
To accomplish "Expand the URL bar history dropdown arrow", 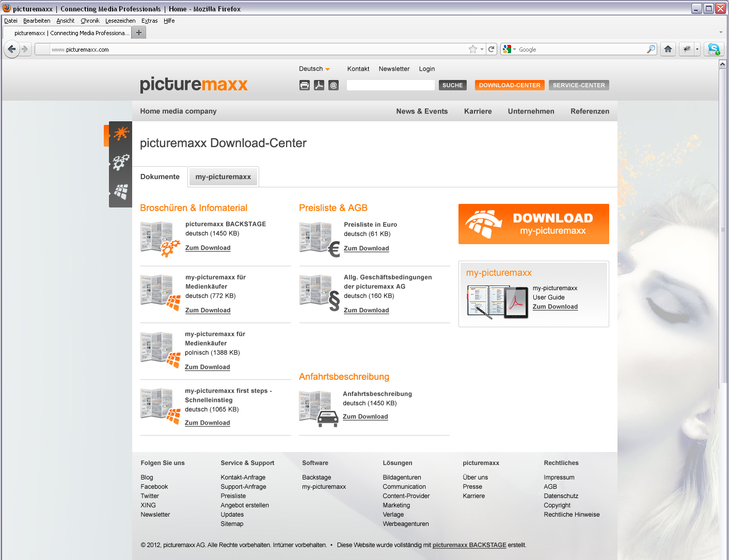I will click(x=482, y=50).
